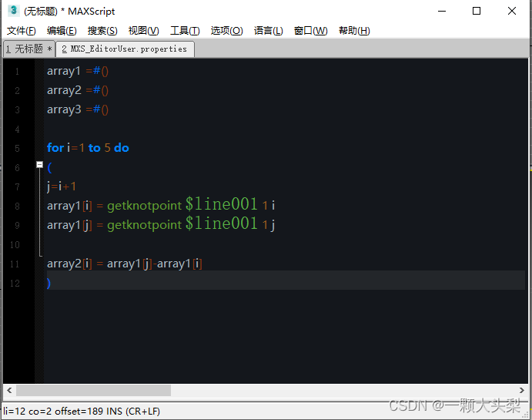The height and width of the screenshot is (420, 532).
Task: Open the 编辑(E) edit menu
Action: coord(62,31)
